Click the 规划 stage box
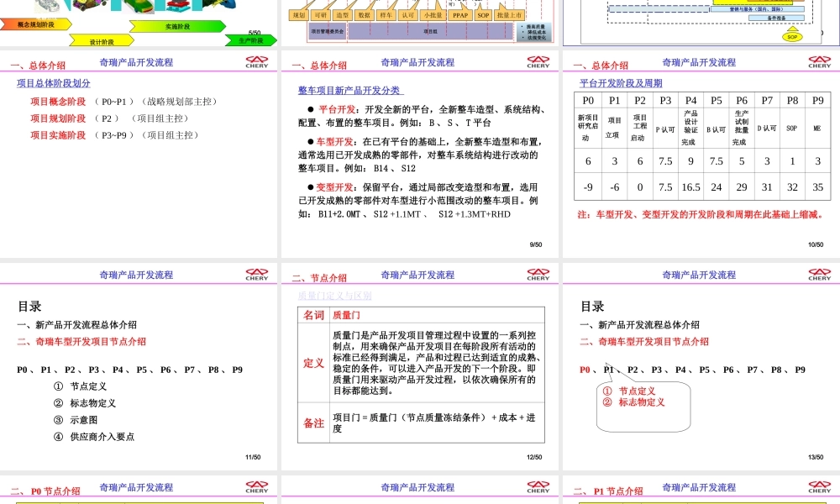The image size is (840, 504). tap(299, 15)
